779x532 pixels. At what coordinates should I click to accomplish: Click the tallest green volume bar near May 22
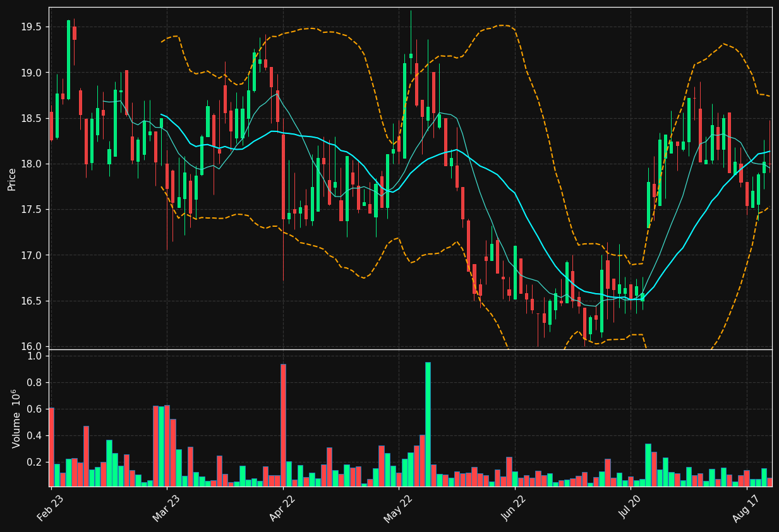[428, 424]
